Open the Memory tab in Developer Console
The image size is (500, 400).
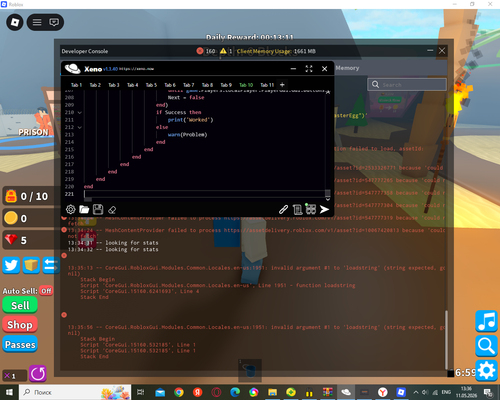(x=347, y=68)
